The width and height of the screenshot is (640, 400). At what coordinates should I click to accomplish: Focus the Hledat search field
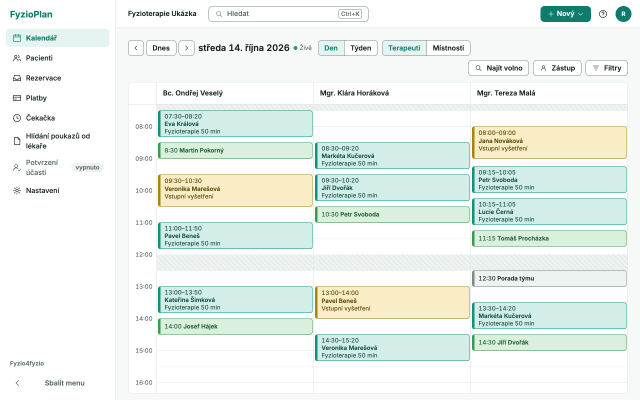[x=288, y=14]
